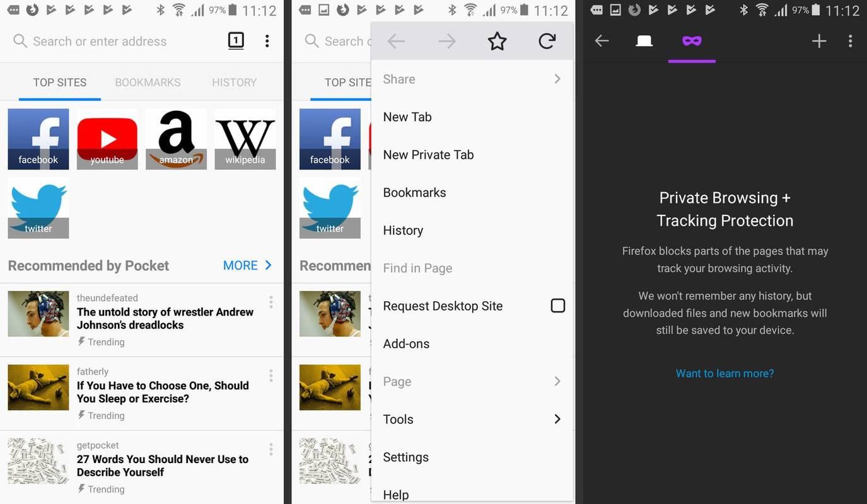The width and height of the screenshot is (867, 504).
Task: Tap the 11:12 clock in right screen
Action: tap(843, 11)
